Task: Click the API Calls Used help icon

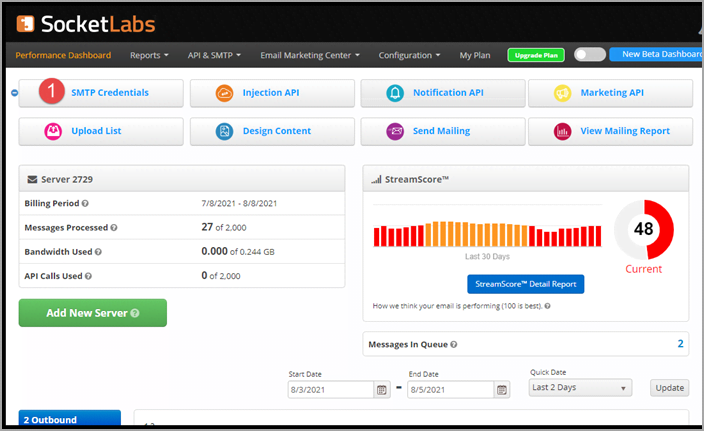Action: [x=88, y=276]
